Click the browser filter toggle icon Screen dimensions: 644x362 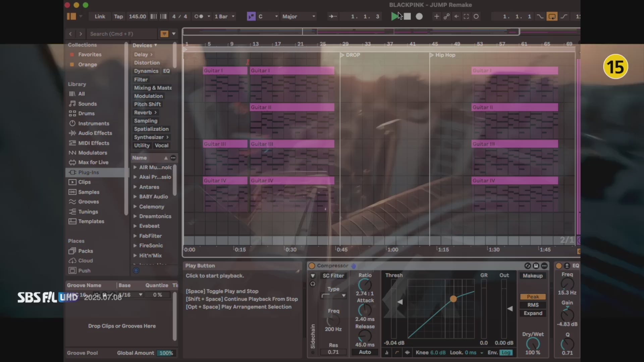point(164,34)
